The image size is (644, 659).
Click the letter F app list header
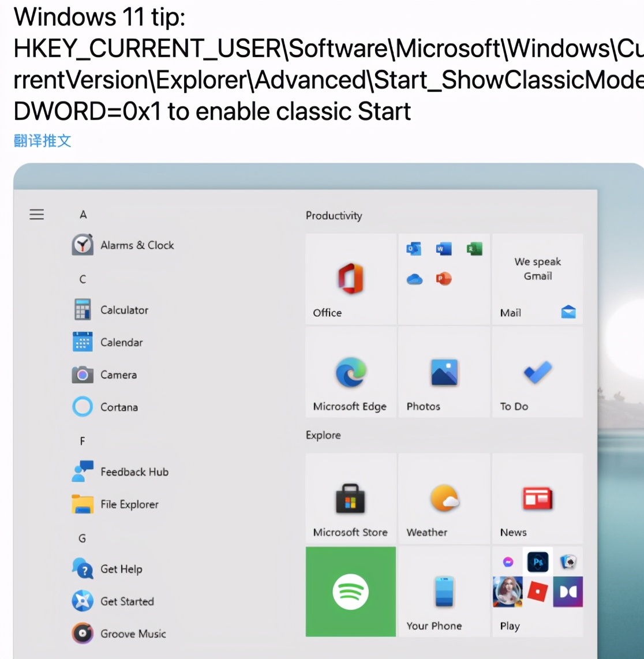(83, 441)
